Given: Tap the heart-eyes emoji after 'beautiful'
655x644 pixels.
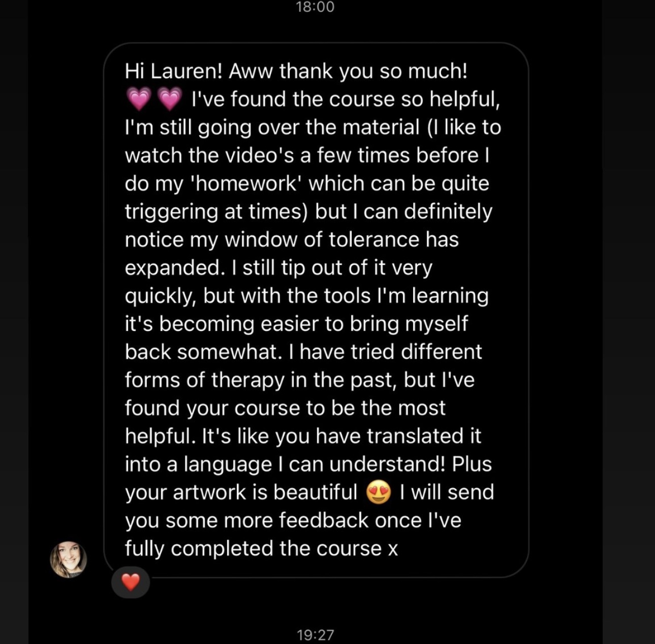Looking at the screenshot, I should 379,493.
